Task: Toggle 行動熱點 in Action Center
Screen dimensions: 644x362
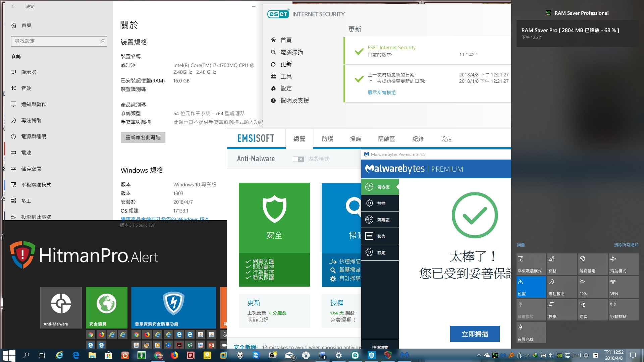Action: (624, 310)
